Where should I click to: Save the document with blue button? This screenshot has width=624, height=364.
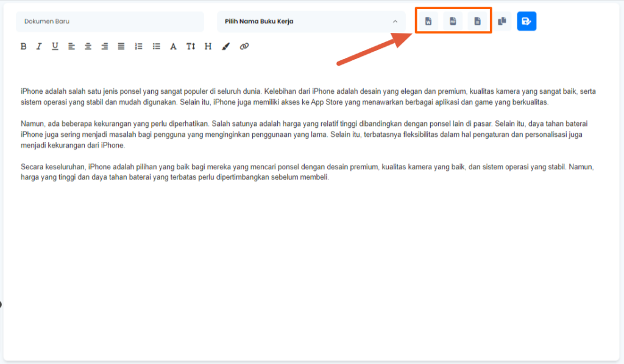(526, 21)
